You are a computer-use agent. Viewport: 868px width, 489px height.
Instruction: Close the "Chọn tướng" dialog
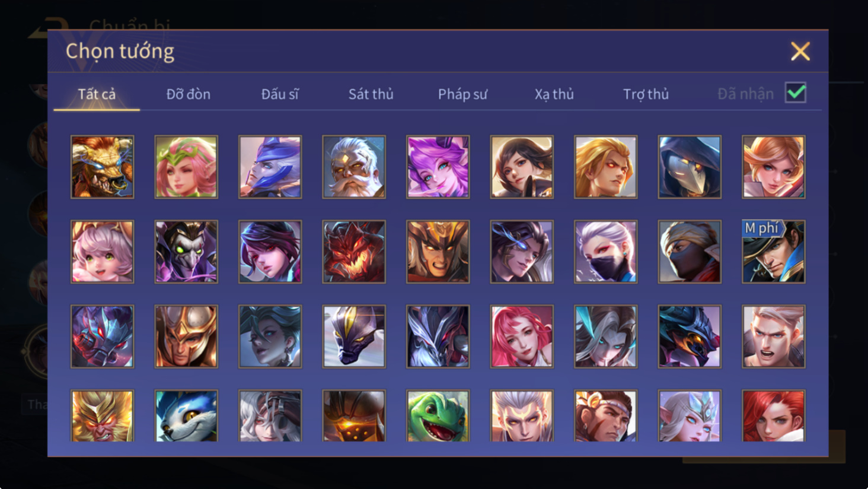coord(800,52)
